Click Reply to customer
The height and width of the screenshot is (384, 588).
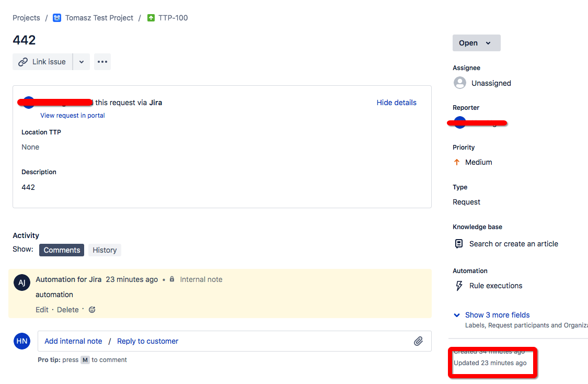click(148, 341)
